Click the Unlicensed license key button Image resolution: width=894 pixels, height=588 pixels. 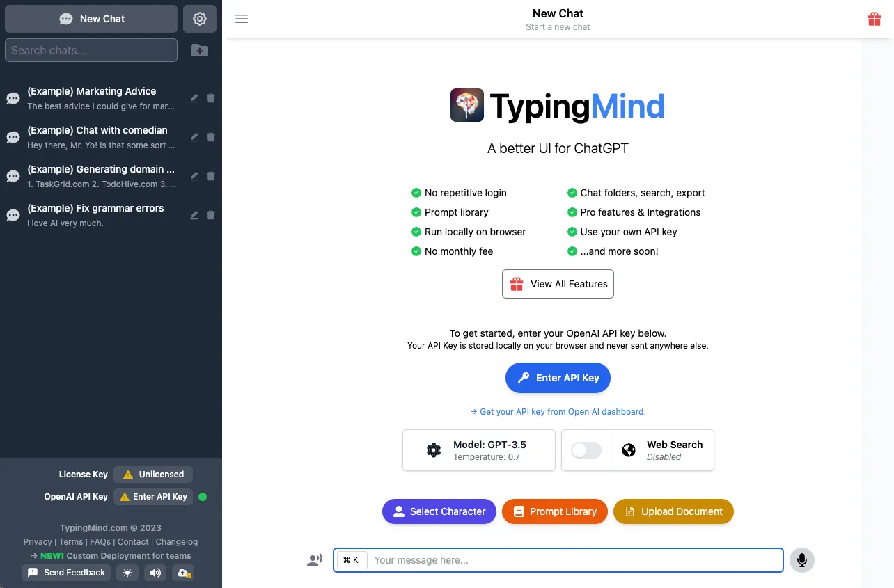[153, 475]
